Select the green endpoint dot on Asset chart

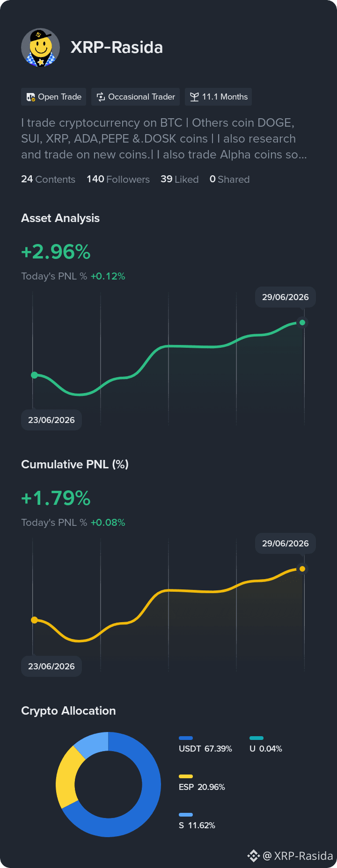pyautogui.click(x=302, y=323)
